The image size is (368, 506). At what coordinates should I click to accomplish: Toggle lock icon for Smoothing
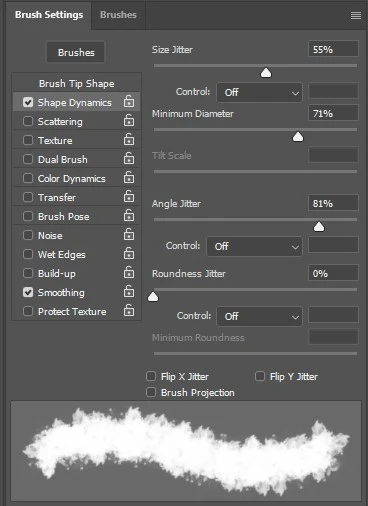(129, 291)
